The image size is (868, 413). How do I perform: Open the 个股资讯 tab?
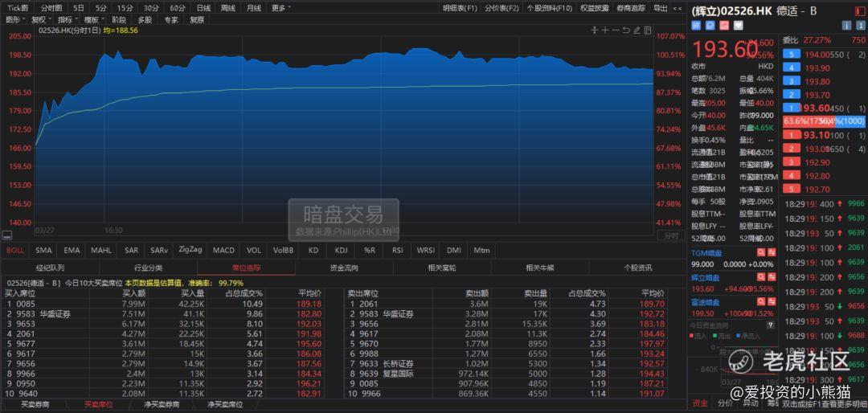(637, 268)
